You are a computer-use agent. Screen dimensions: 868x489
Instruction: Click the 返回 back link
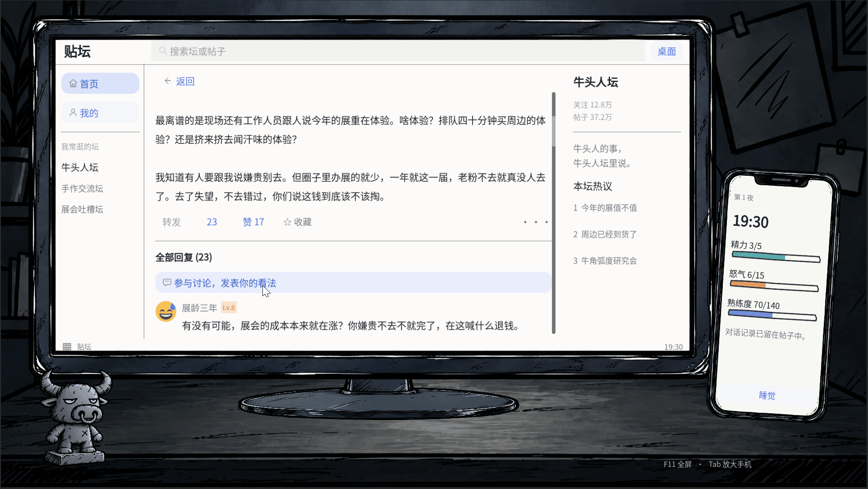[x=185, y=81]
